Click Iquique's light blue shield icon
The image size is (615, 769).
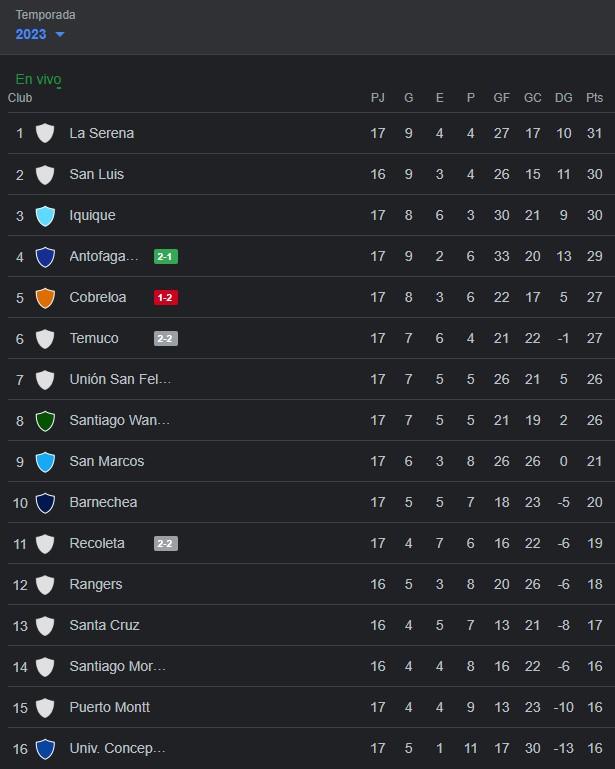coord(45,216)
